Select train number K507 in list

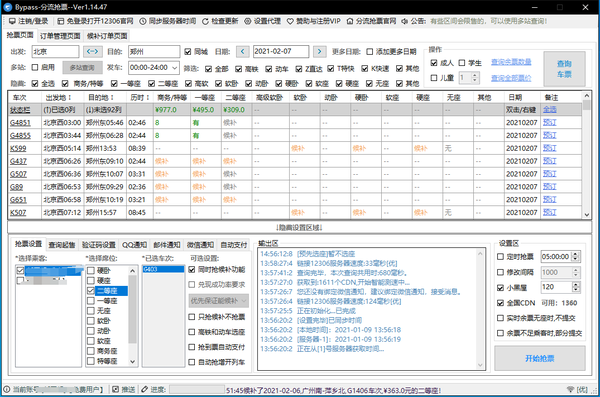click(18, 212)
